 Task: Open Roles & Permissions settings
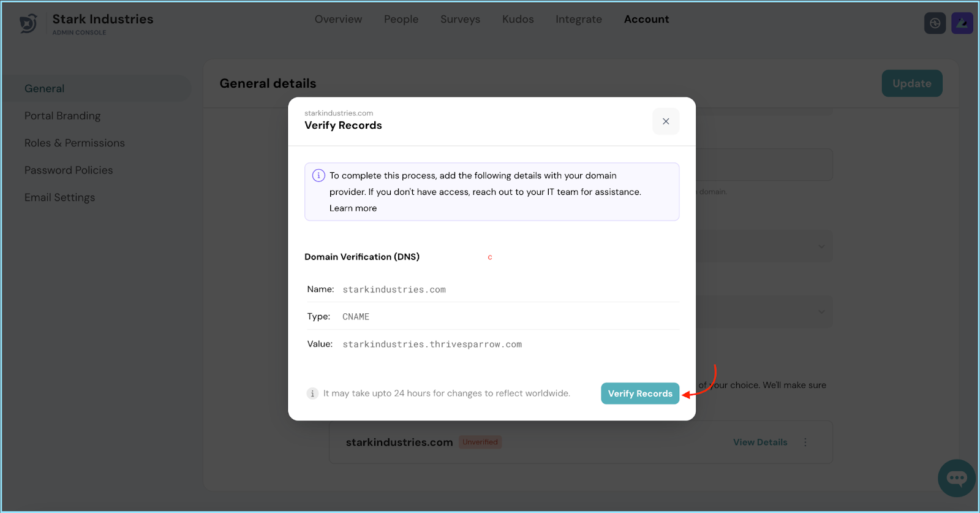(75, 143)
